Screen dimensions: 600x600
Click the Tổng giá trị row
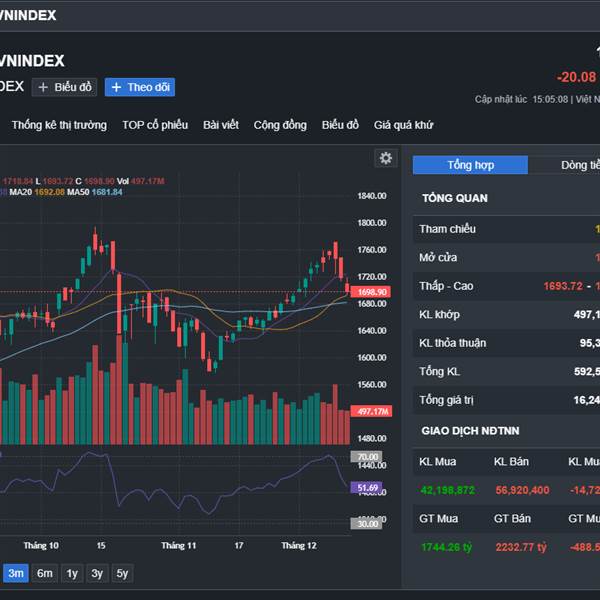coord(506,400)
